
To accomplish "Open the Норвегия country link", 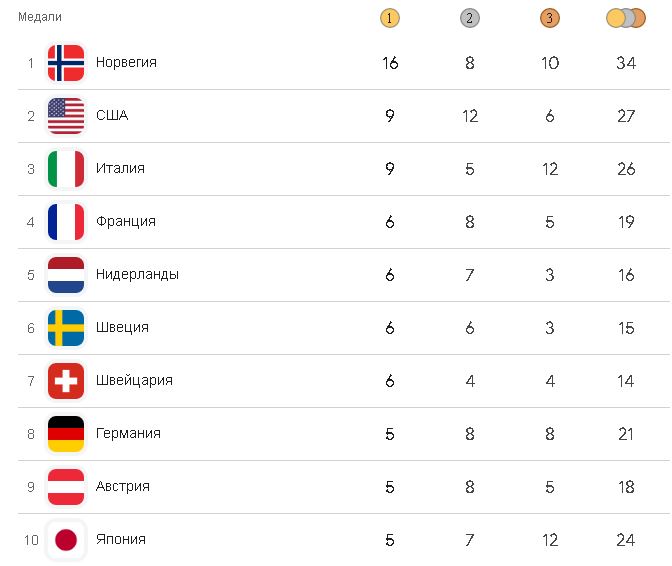I will (126, 62).
